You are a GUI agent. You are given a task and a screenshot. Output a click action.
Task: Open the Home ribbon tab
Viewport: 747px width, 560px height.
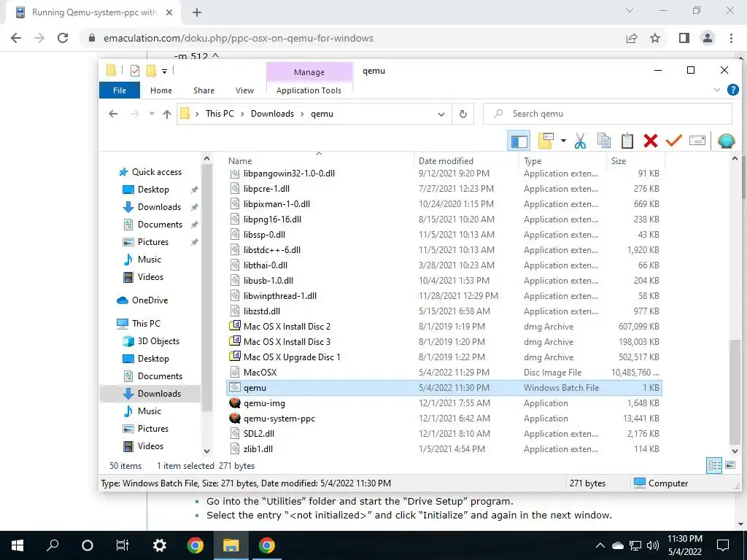click(x=161, y=90)
